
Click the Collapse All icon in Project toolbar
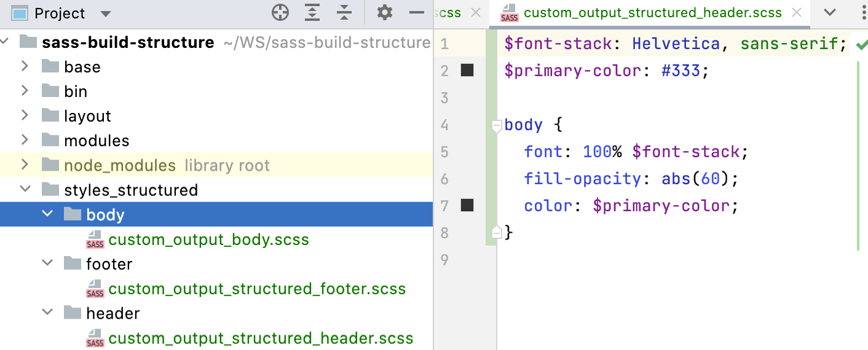(x=344, y=13)
